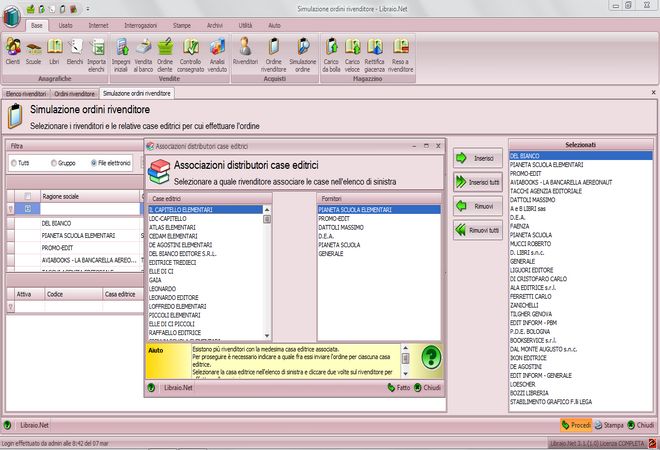Click the Stampa button at the bottom
The height and width of the screenshot is (450, 660).
tap(609, 425)
